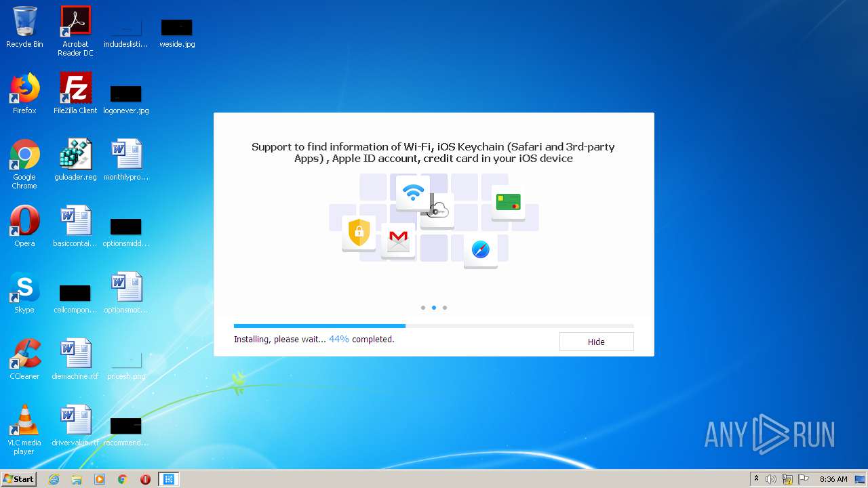The width and height of the screenshot is (868, 488).
Task: Open FileZilla Client shortcut
Action: click(75, 94)
